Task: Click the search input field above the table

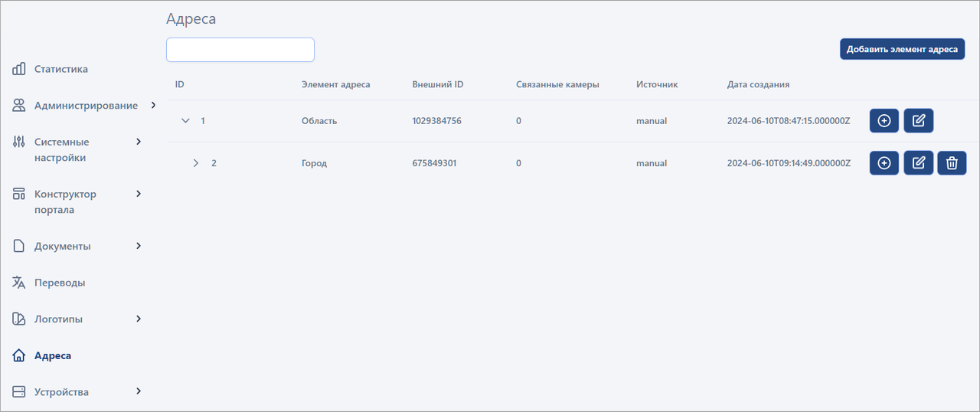Action: (240, 50)
